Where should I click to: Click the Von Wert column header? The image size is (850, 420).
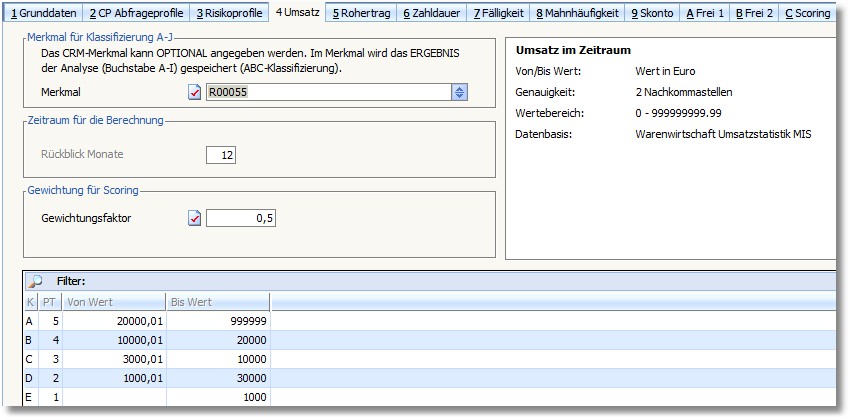pos(110,301)
